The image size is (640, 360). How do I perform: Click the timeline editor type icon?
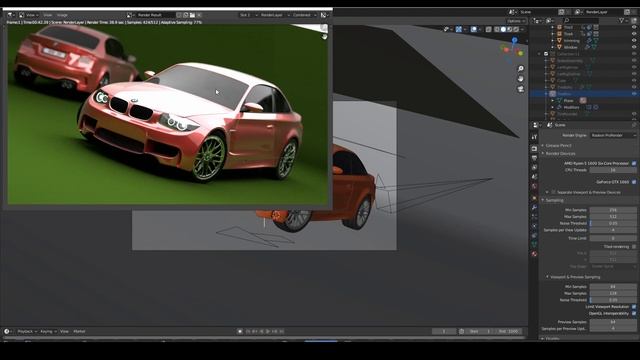point(7,331)
